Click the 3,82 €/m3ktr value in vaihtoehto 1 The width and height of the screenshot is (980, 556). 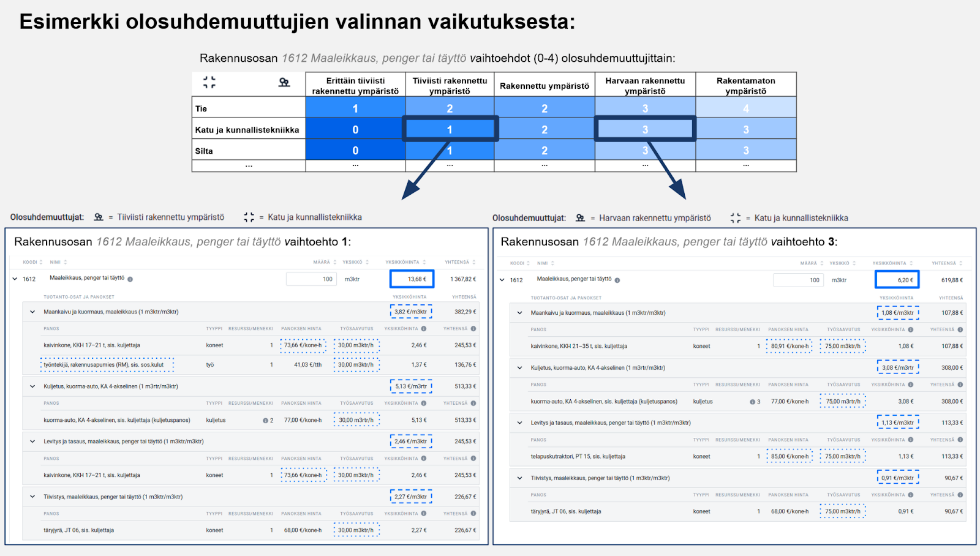tap(411, 312)
